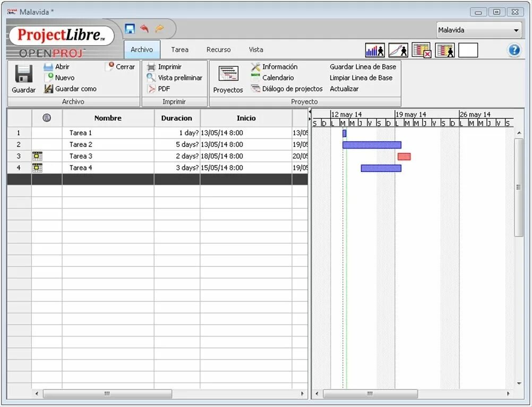Click the red undo arrow icon
The width and height of the screenshot is (532, 407).
point(145,29)
